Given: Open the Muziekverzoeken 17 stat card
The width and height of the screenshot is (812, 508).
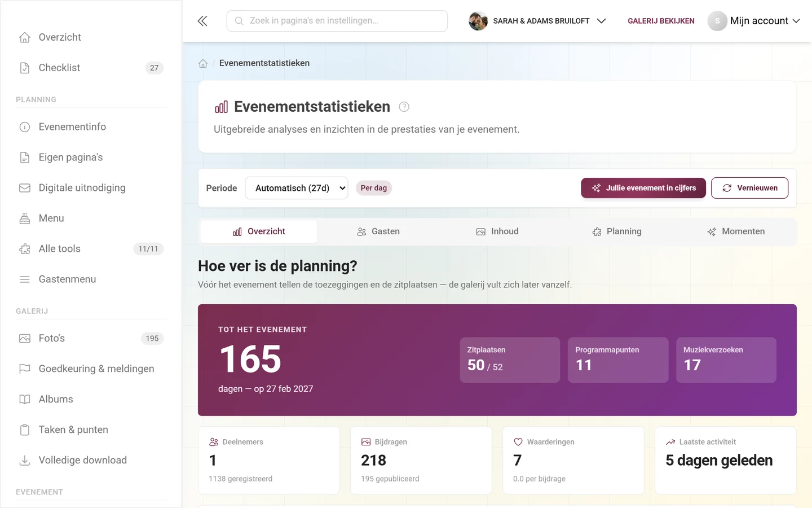Looking at the screenshot, I should pyautogui.click(x=726, y=360).
